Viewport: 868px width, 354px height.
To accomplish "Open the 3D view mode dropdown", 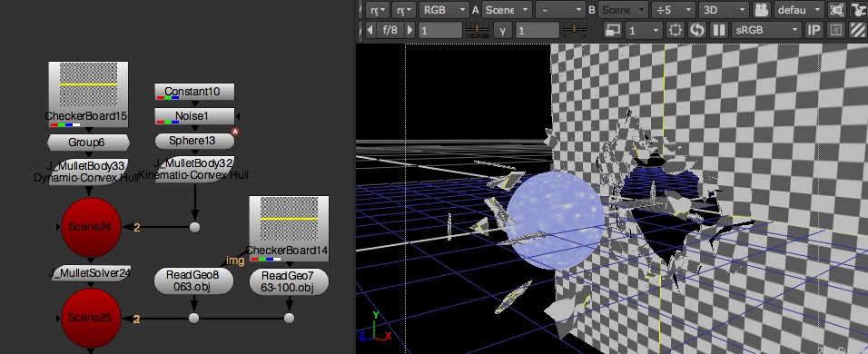I will pyautogui.click(x=724, y=10).
